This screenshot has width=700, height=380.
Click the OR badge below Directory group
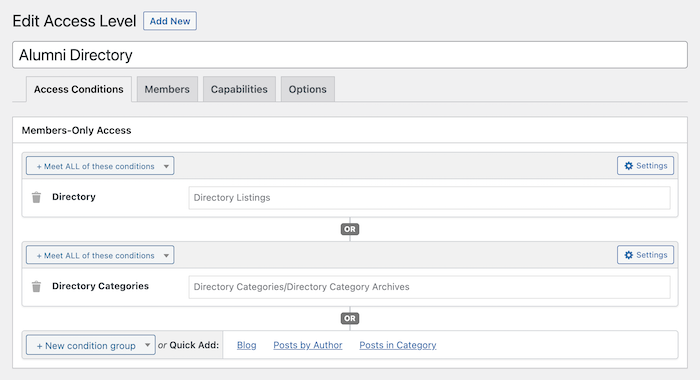coord(350,229)
